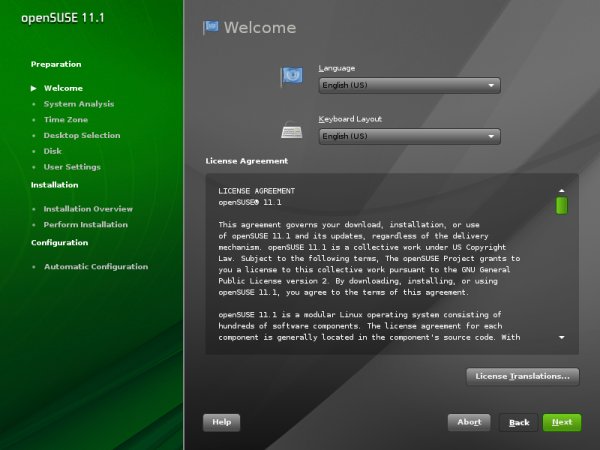Select the Disk step

[x=52, y=151]
